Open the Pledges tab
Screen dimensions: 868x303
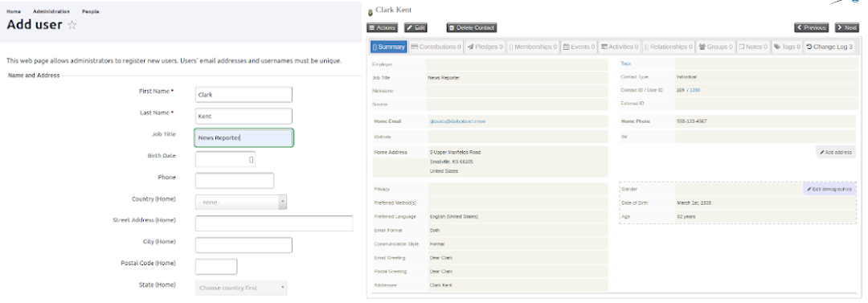click(x=485, y=47)
